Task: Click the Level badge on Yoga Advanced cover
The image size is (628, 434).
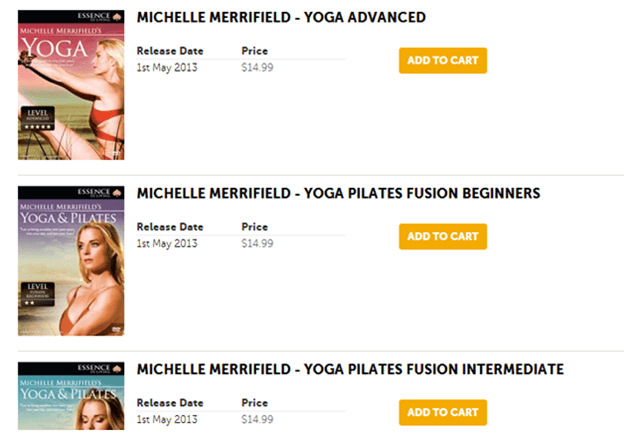Action: 39,119
